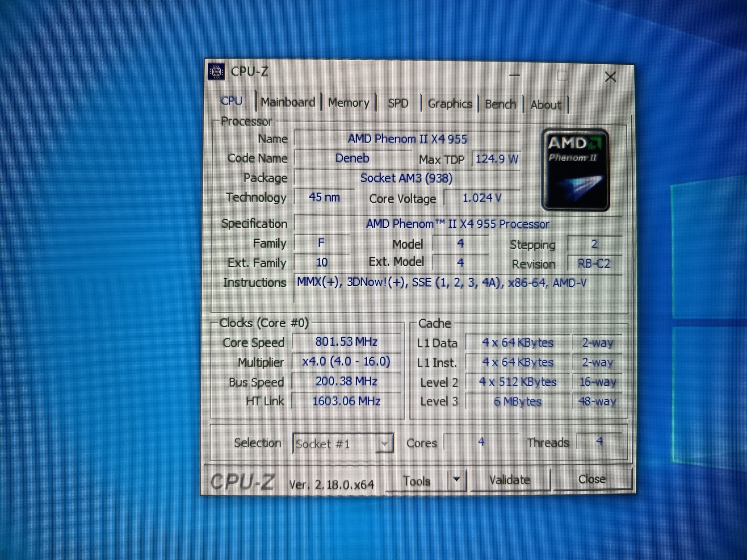Click the Multiplier value x4.0 (4.0 - 16.0)
This screenshot has height=560, width=747.
(346, 361)
